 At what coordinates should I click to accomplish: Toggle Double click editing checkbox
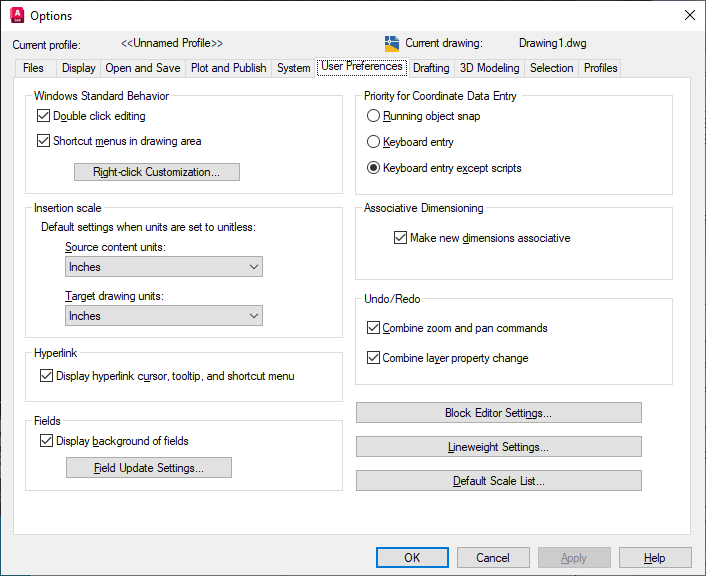pyautogui.click(x=43, y=116)
